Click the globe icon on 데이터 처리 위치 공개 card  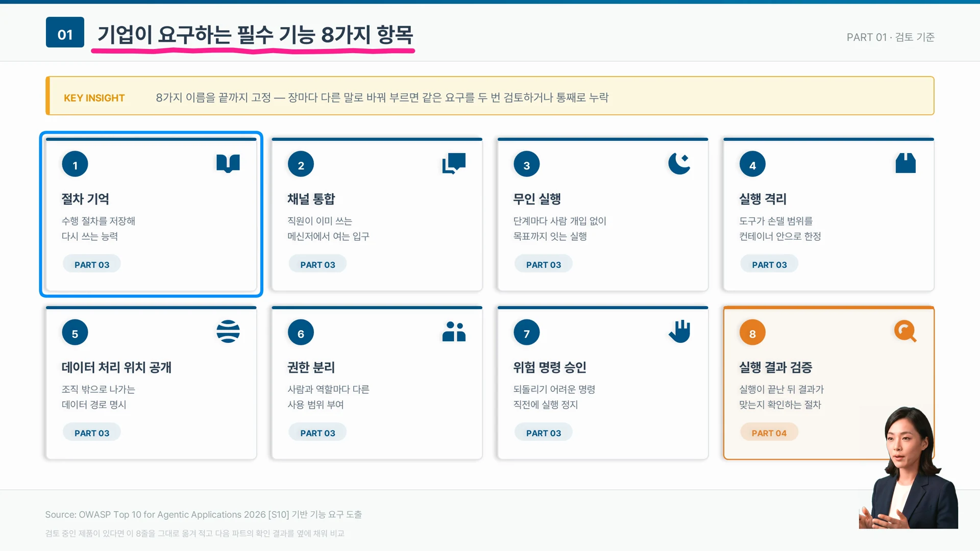(x=228, y=332)
